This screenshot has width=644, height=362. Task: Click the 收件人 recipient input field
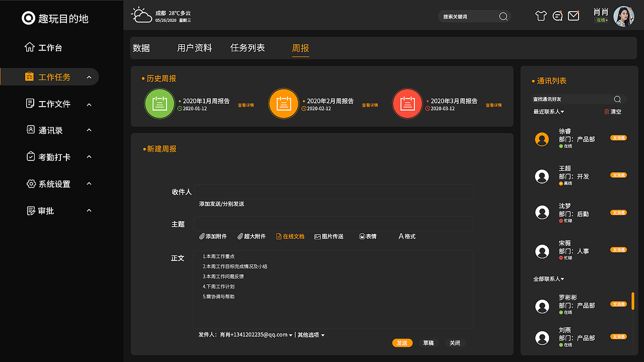(334, 192)
